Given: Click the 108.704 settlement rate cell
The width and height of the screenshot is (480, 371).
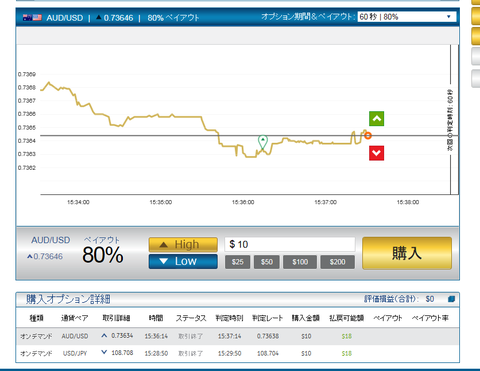Looking at the screenshot, I should tap(268, 353).
